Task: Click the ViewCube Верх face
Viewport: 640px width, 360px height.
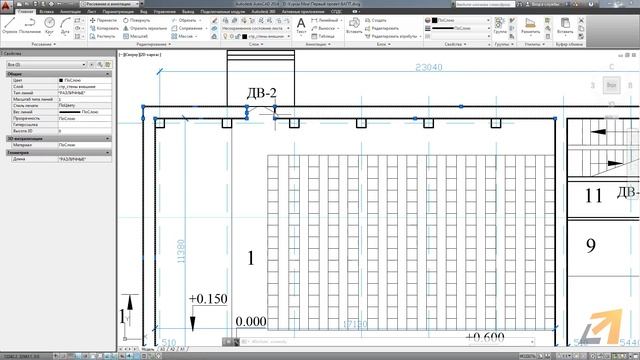Action: (611, 85)
